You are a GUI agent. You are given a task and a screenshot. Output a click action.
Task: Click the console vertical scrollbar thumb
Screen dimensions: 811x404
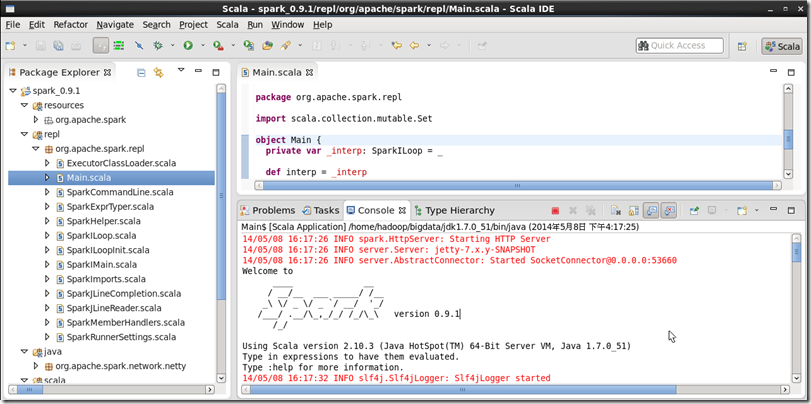point(797,250)
